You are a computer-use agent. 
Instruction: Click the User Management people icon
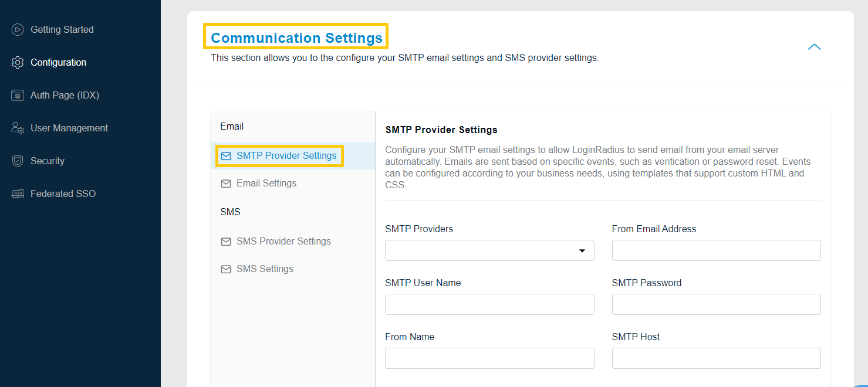pyautogui.click(x=16, y=128)
